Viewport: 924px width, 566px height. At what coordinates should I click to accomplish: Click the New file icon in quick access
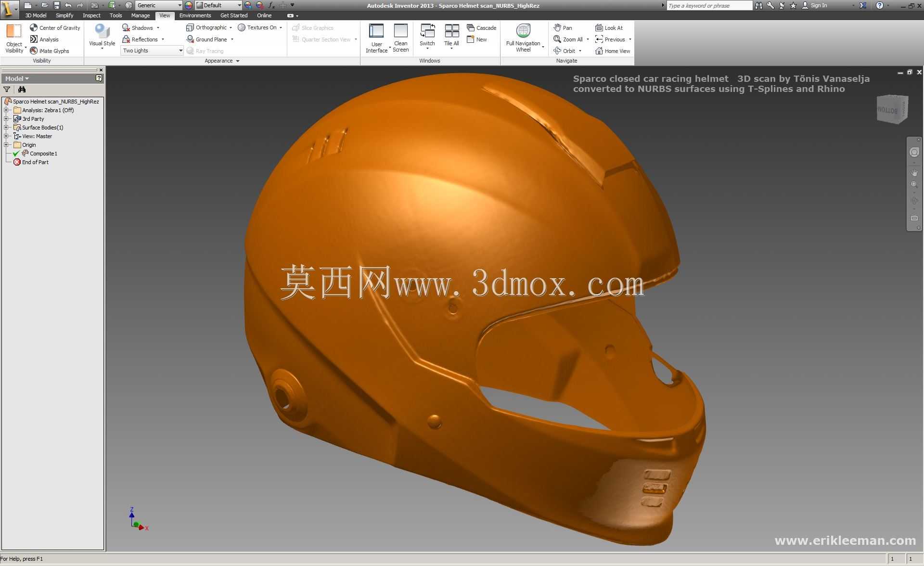(x=28, y=5)
